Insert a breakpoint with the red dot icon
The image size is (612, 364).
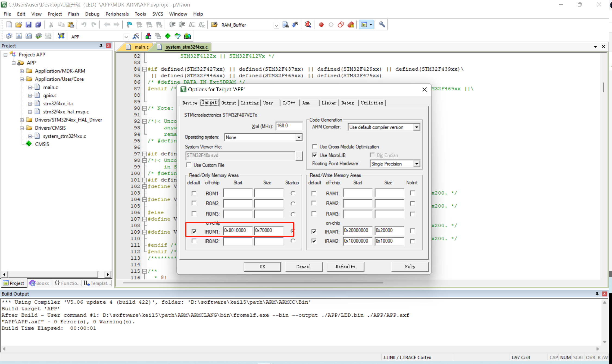click(321, 24)
